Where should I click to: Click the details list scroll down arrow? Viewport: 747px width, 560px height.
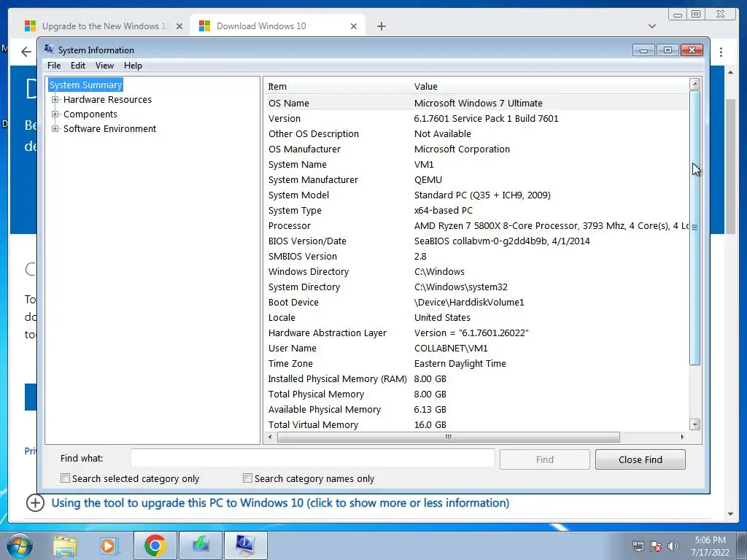694,424
